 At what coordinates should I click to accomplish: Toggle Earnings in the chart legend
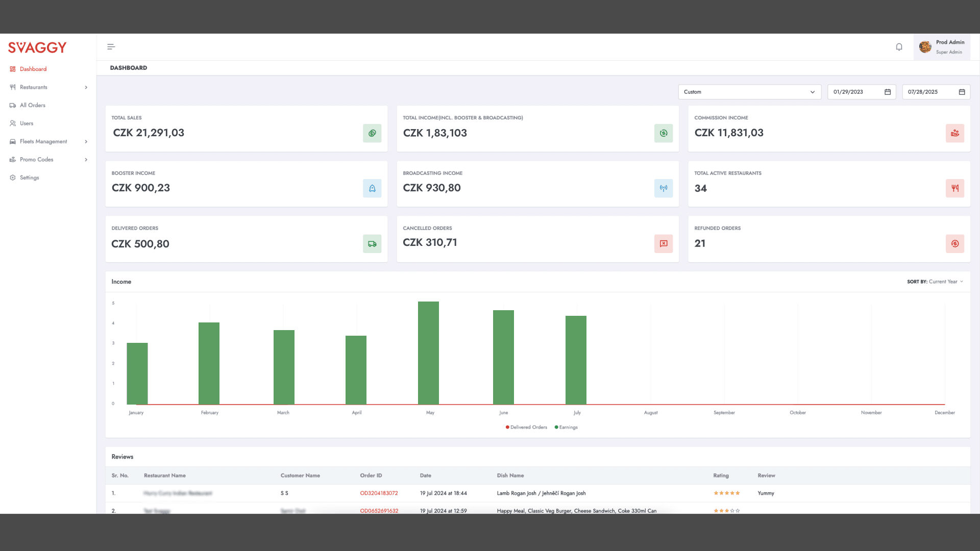click(x=566, y=427)
